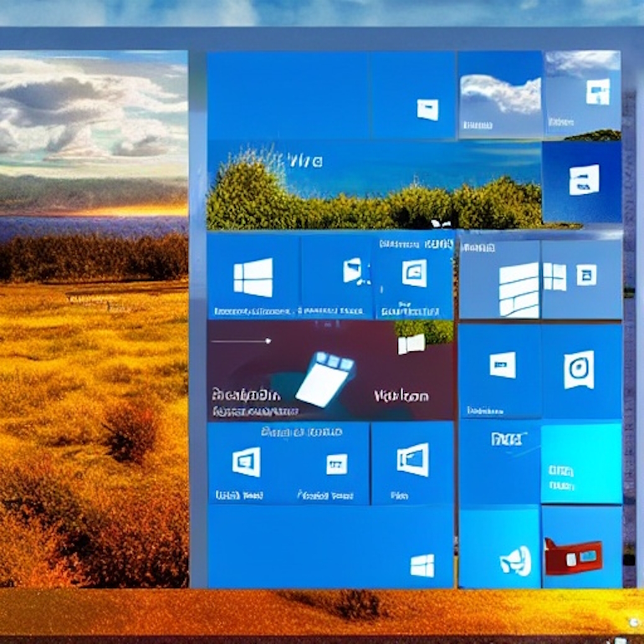This screenshot has width=644, height=644.
Task: Open the four-pane Windows logo tile above the maroon tile
Action: (x=253, y=277)
